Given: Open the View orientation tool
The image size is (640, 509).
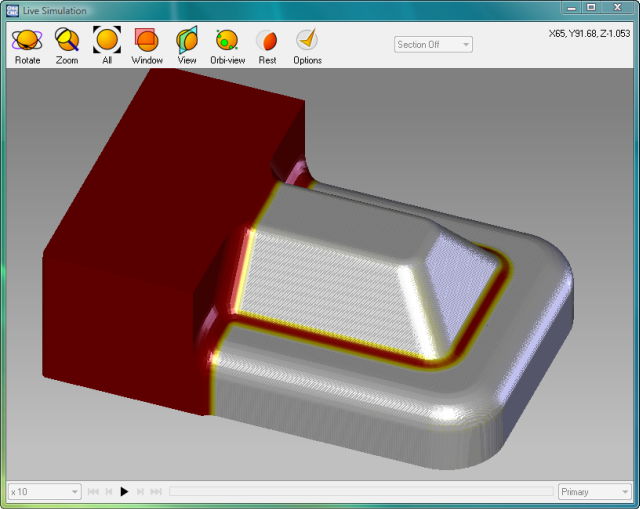Looking at the screenshot, I should (x=187, y=45).
